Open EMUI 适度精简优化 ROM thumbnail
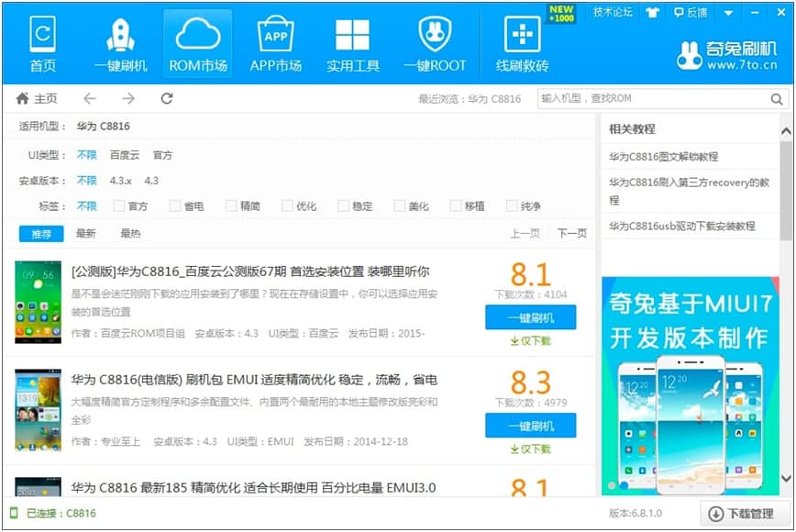The width and height of the screenshot is (796, 532). [39, 410]
